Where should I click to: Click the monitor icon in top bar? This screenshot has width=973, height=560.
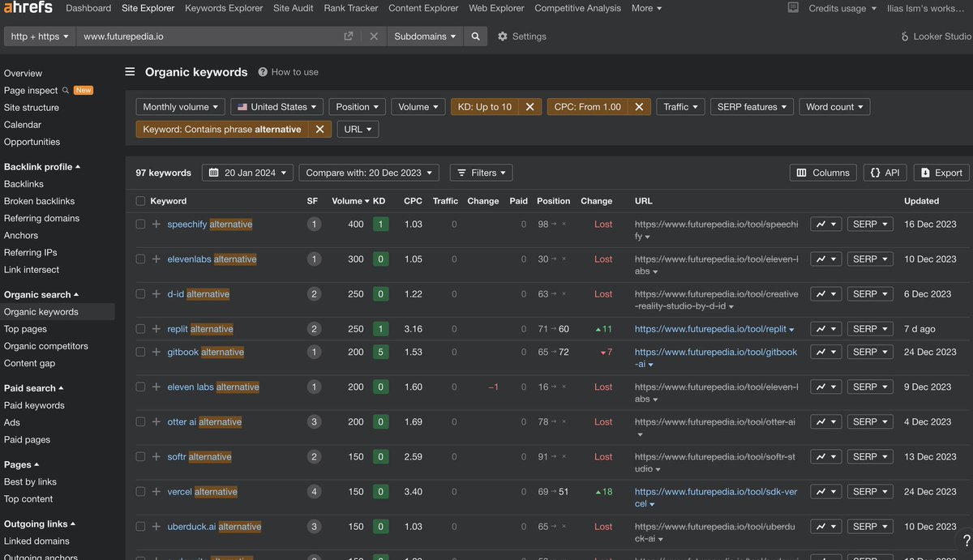792,8
